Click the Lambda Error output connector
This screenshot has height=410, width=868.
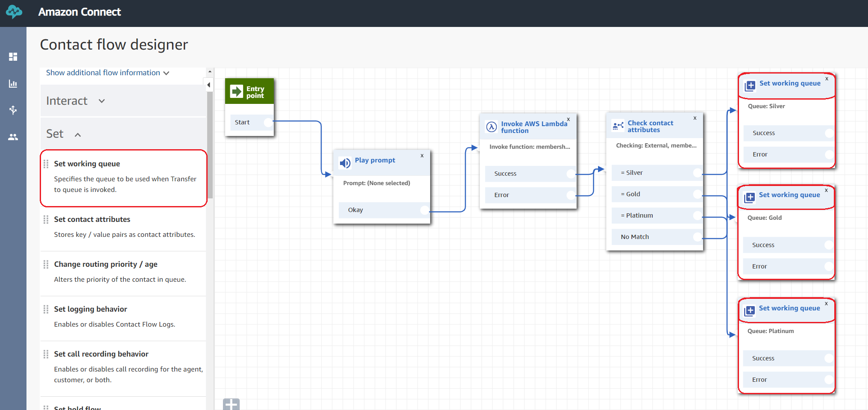pyautogui.click(x=571, y=195)
